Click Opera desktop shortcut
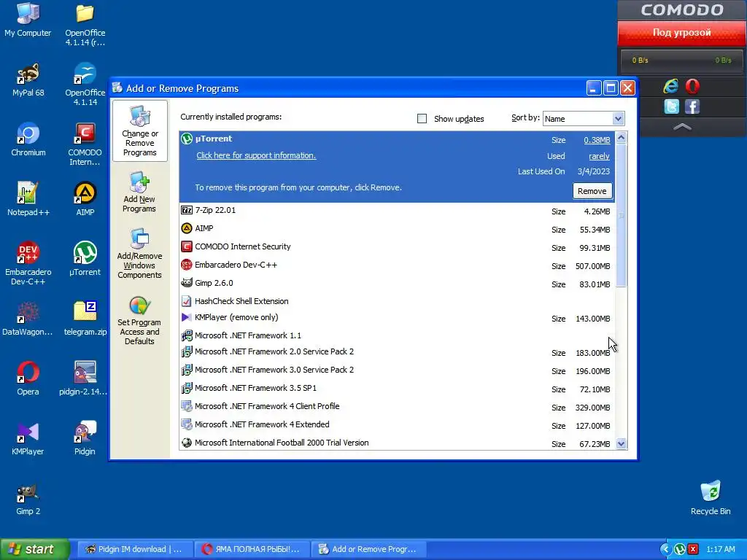The image size is (747, 560). tap(28, 378)
